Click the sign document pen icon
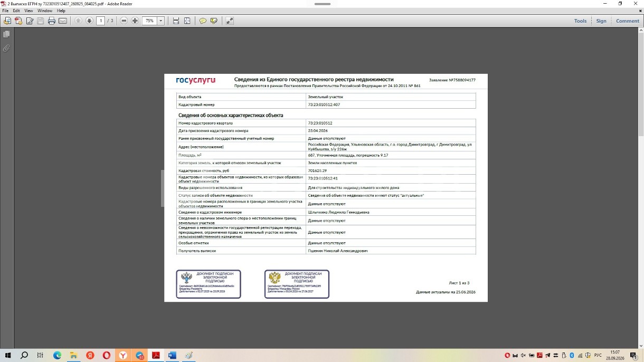The width and height of the screenshot is (644, 362). tap(30, 21)
